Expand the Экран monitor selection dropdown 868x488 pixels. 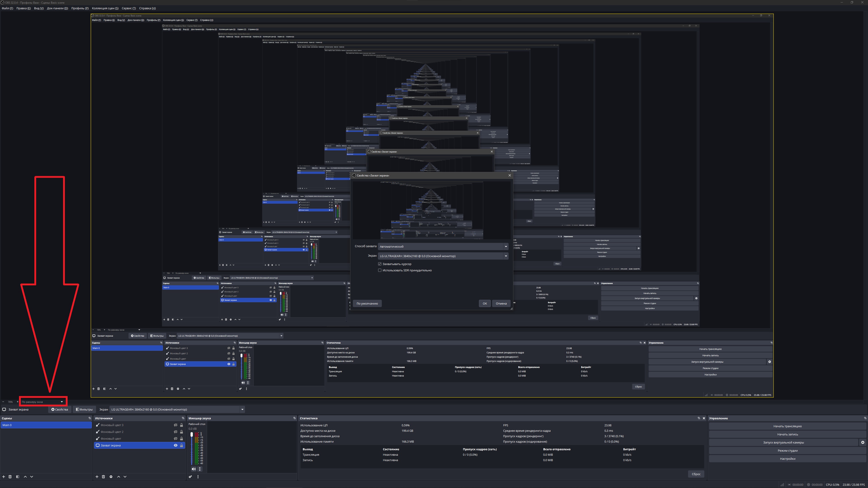[x=242, y=410]
